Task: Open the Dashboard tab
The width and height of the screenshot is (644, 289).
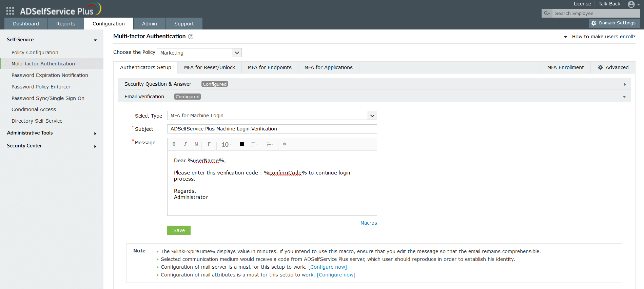Action: coord(26,24)
